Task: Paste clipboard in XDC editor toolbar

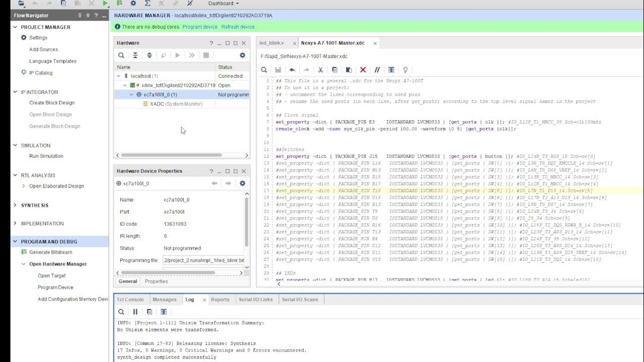Action: tap(349, 70)
